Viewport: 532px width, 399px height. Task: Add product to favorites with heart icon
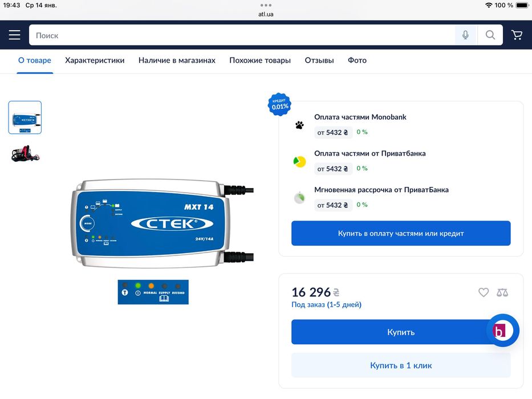(484, 292)
